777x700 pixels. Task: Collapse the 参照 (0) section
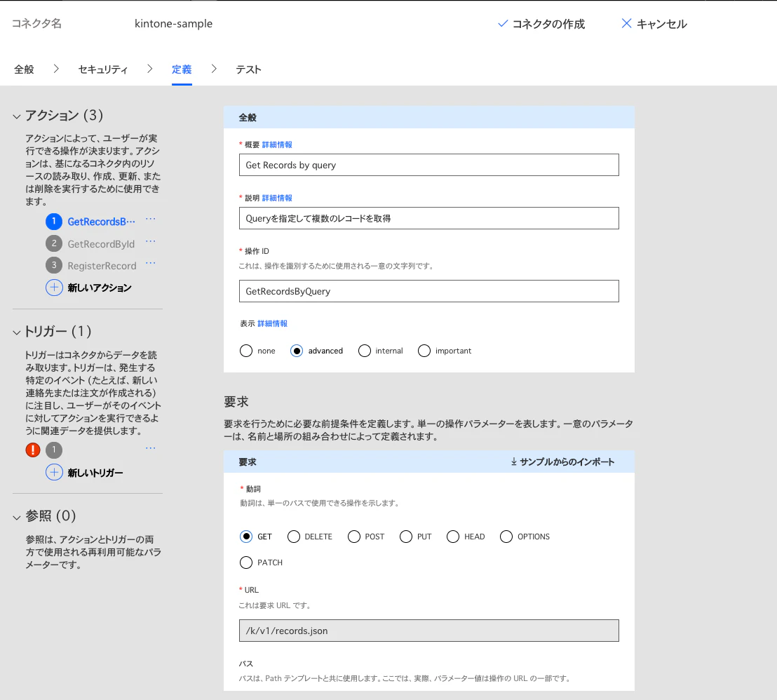click(x=17, y=517)
